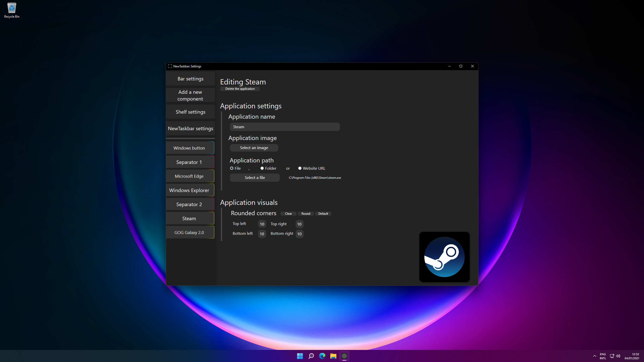
Task: Select the GOG Galaxy 2.0 component
Action: (189, 232)
